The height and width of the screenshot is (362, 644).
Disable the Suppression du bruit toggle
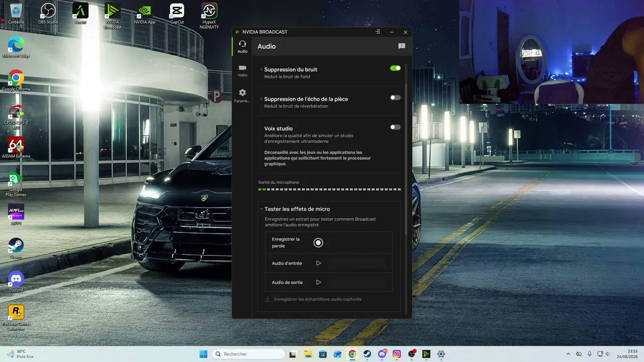[x=395, y=68]
